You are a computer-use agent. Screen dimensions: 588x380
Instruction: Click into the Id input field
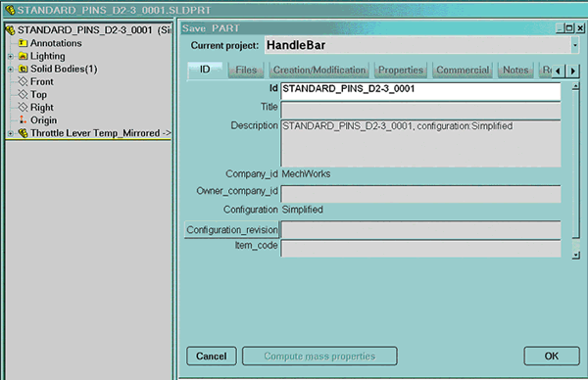(420, 91)
